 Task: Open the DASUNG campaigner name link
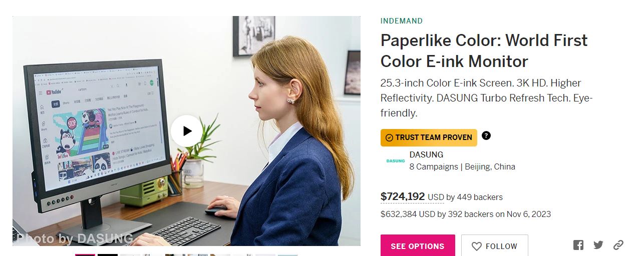(426, 154)
